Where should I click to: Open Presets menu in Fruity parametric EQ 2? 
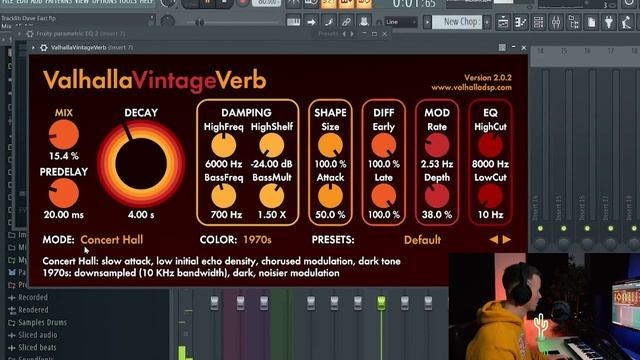(328, 34)
